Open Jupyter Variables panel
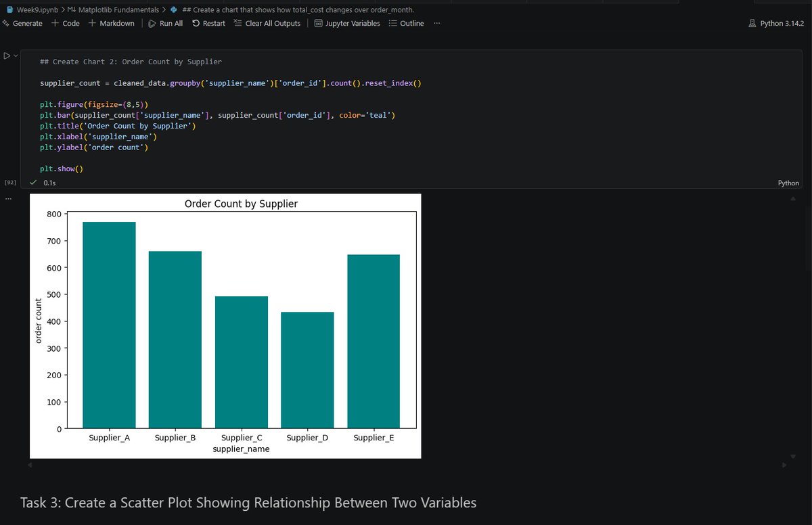This screenshot has width=812, height=525. tap(347, 23)
